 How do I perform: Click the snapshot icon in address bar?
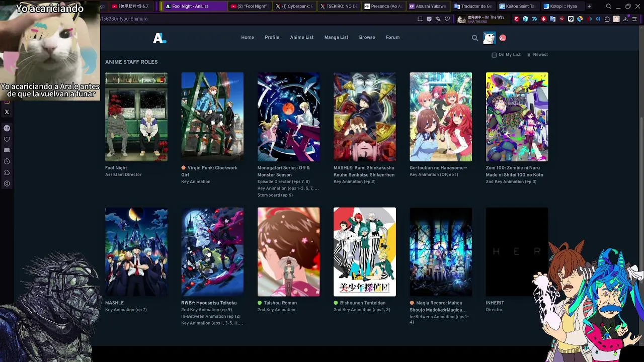pos(420,19)
